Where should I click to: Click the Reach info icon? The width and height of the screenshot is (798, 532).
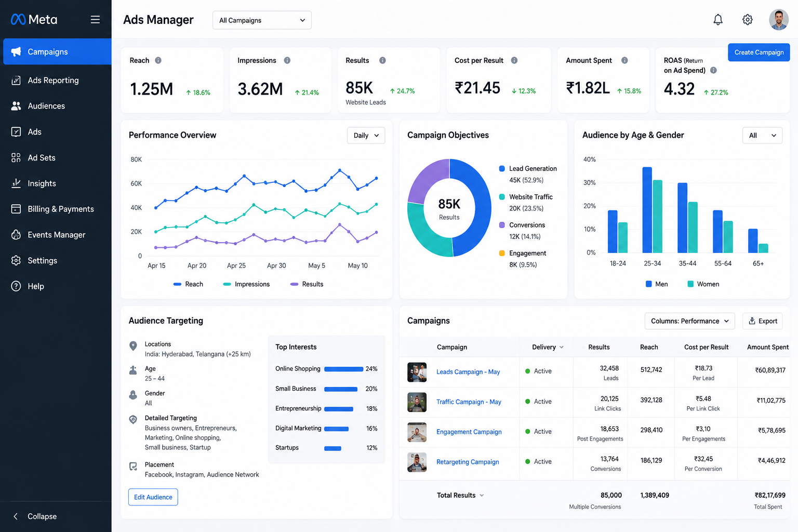coord(158,60)
